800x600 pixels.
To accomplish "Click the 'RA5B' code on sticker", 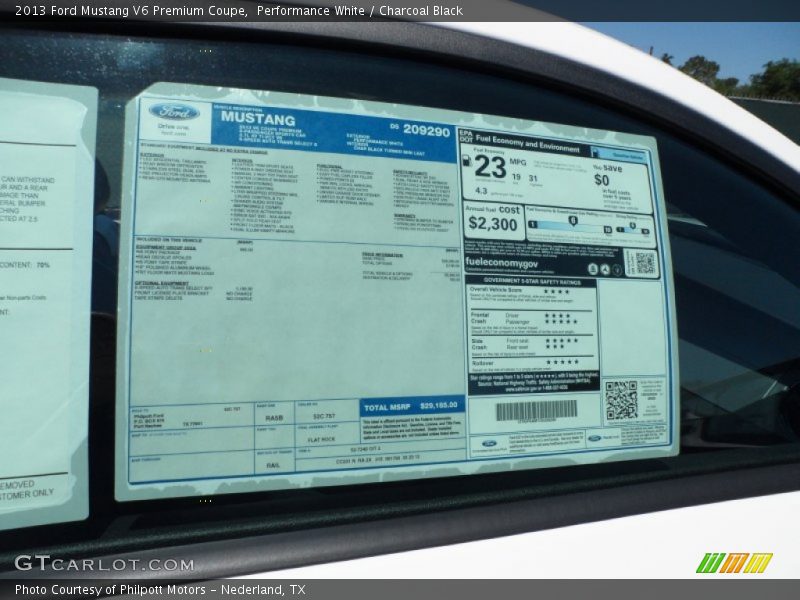I will [273, 418].
